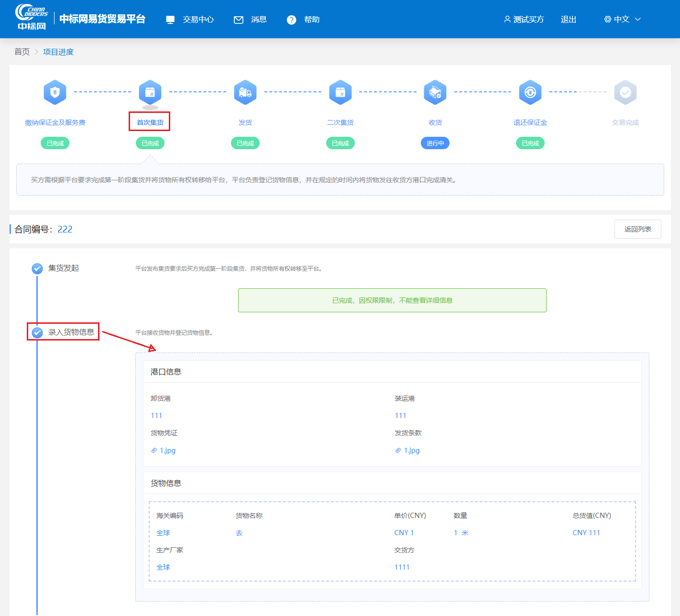680x616 pixels.
Task: Open the 货物凭证 attachment 1.jpg
Action: click(167, 451)
